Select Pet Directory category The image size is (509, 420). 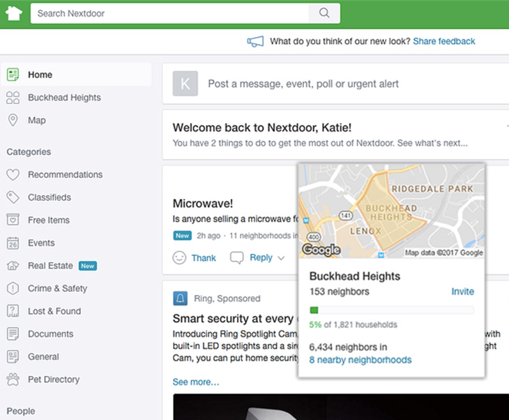(x=54, y=380)
